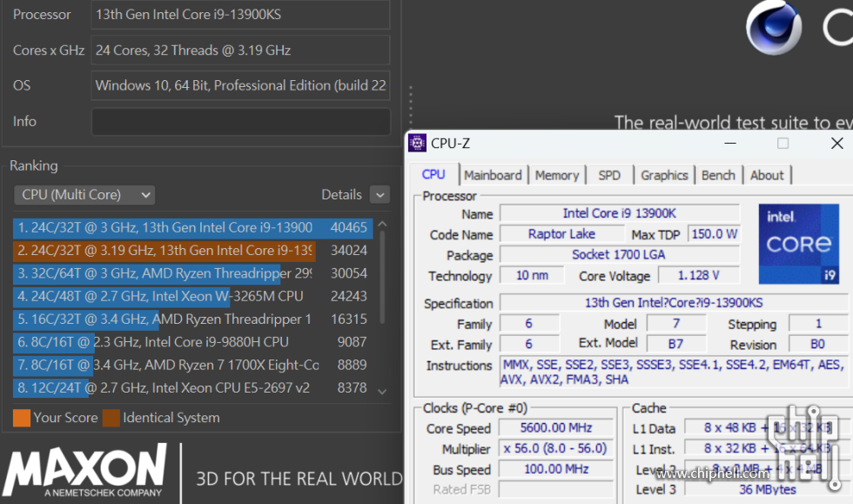Click the Cinebench logo sphere icon
This screenshot has height=504, width=853.
tap(774, 26)
